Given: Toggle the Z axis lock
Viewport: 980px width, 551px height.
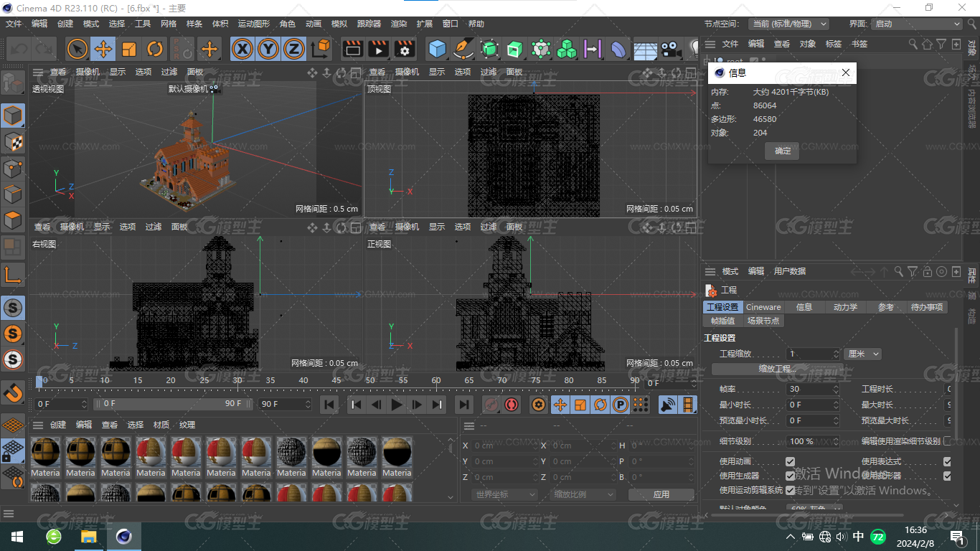Looking at the screenshot, I should [x=293, y=49].
